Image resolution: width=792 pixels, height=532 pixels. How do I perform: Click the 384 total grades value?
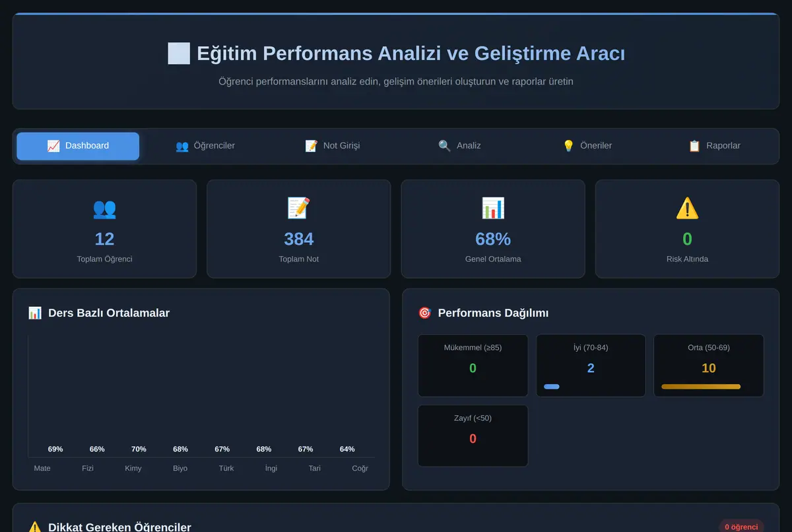tap(298, 239)
